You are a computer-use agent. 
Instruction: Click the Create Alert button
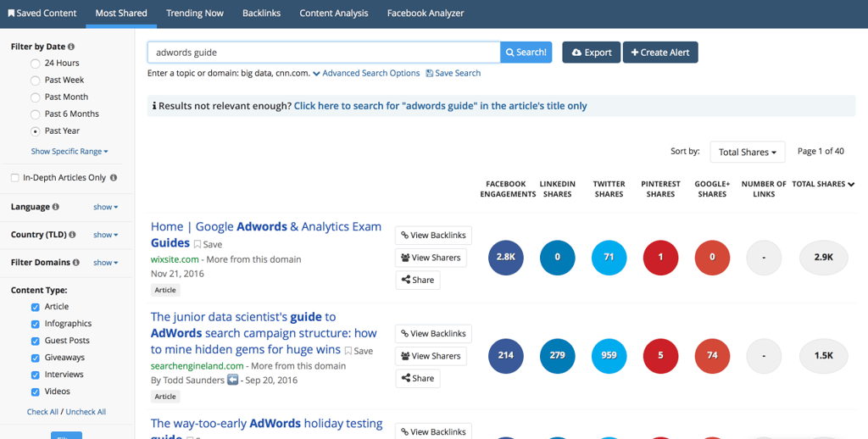point(660,53)
